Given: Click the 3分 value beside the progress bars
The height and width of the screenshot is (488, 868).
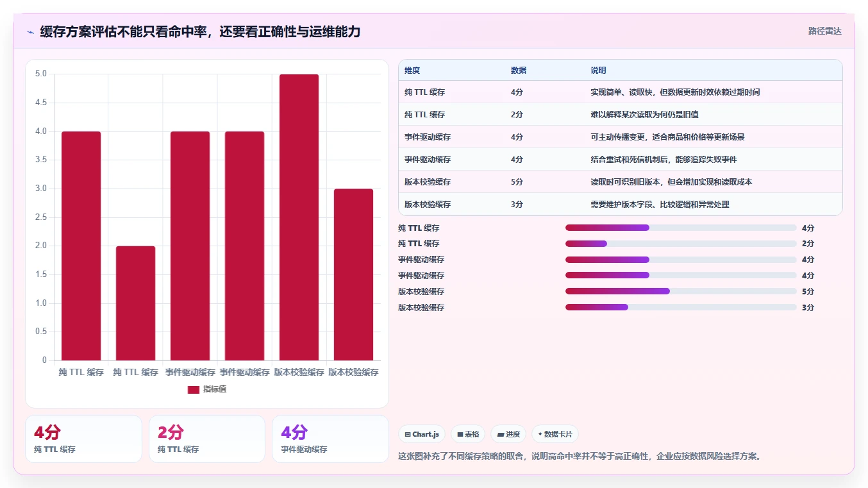Looking at the screenshot, I should (808, 307).
